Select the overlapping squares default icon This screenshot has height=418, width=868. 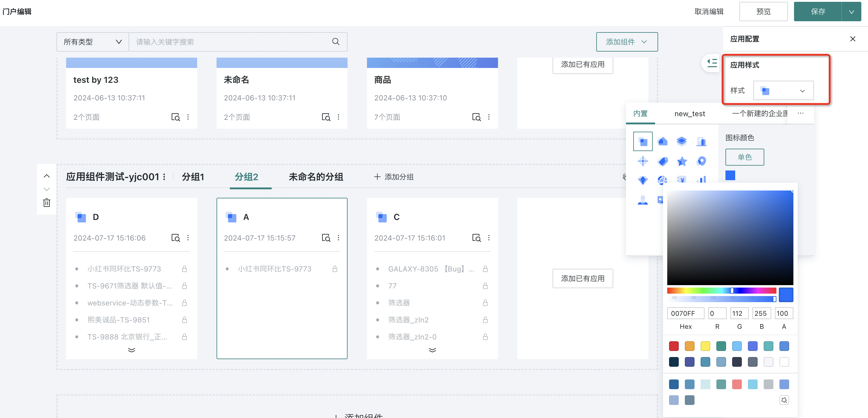tap(643, 141)
